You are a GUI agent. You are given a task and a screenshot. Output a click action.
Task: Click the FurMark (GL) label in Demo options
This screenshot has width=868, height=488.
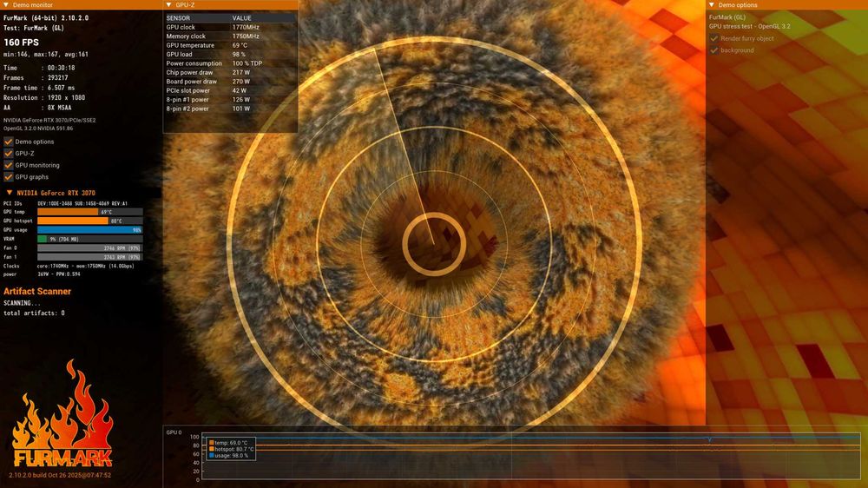727,17
